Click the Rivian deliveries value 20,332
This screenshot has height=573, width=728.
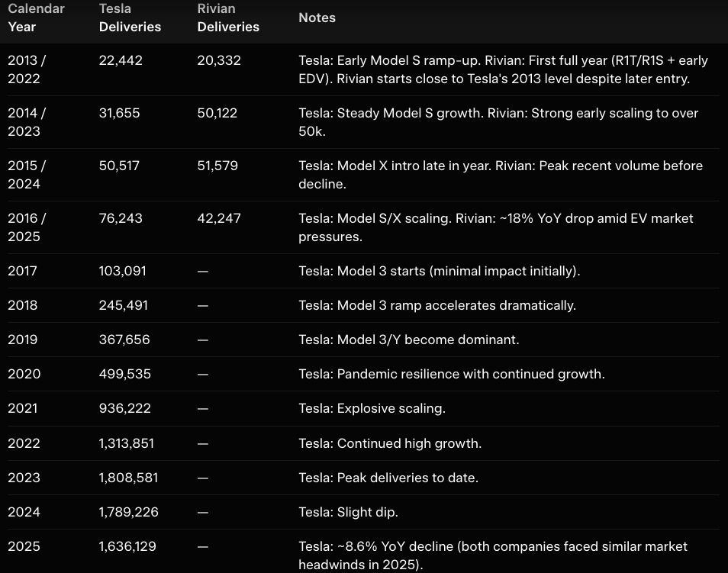[x=219, y=60]
